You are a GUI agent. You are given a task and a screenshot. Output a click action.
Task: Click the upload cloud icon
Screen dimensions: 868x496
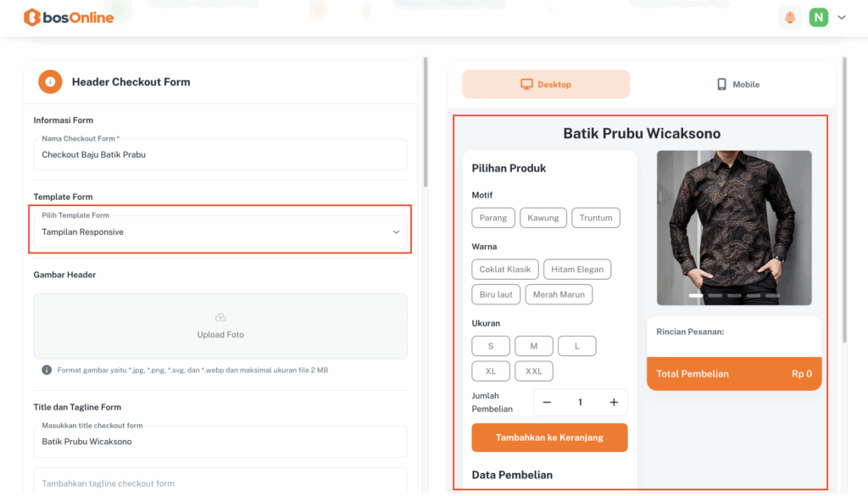coord(220,318)
